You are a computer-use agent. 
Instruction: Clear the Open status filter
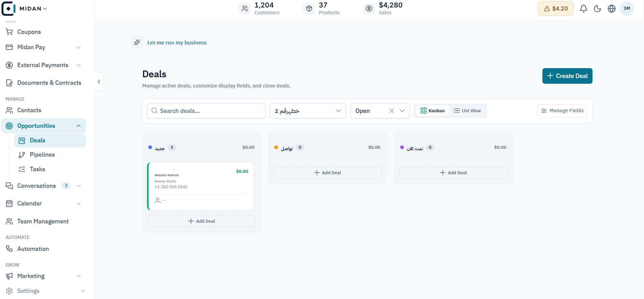(x=391, y=111)
